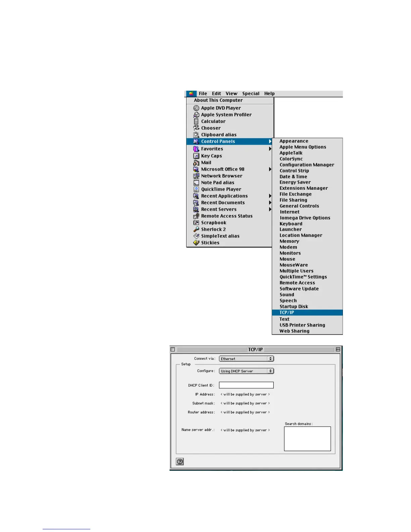Click the Clipboard alias icon
The height and width of the screenshot is (532, 411).
(x=196, y=135)
